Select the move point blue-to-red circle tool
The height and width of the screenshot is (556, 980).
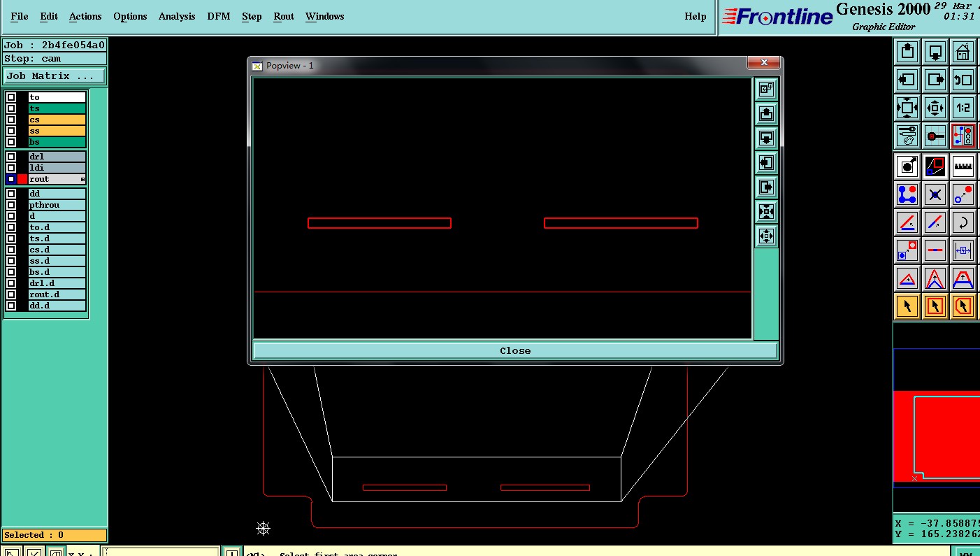tap(963, 194)
